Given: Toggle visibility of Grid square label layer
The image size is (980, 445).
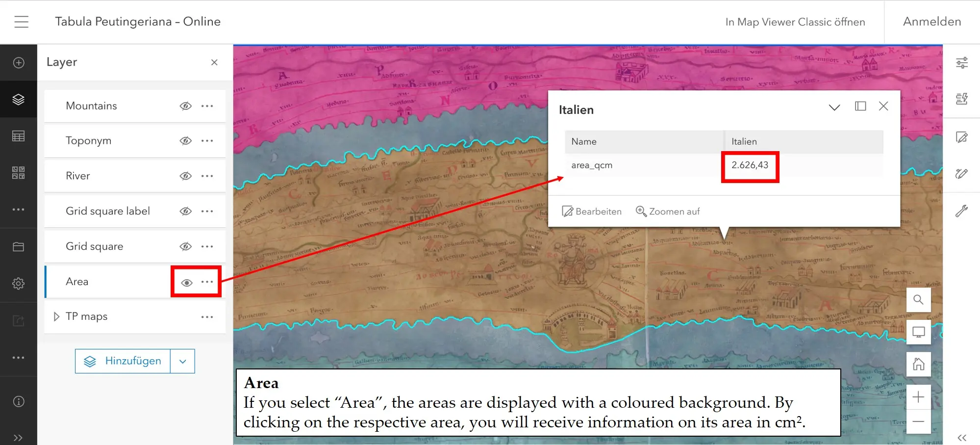Looking at the screenshot, I should [185, 211].
